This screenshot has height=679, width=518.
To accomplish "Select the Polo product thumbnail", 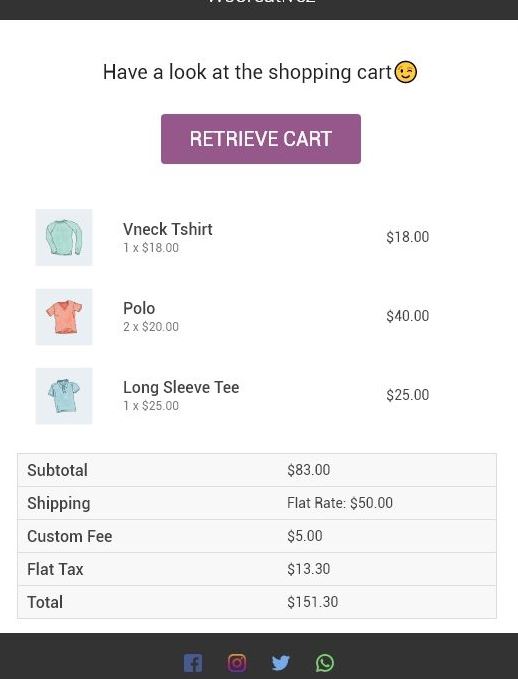I will tap(64, 317).
